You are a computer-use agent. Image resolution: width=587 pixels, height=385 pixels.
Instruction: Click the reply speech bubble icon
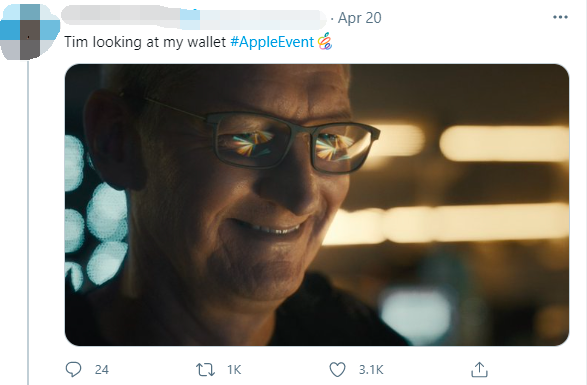tap(73, 369)
